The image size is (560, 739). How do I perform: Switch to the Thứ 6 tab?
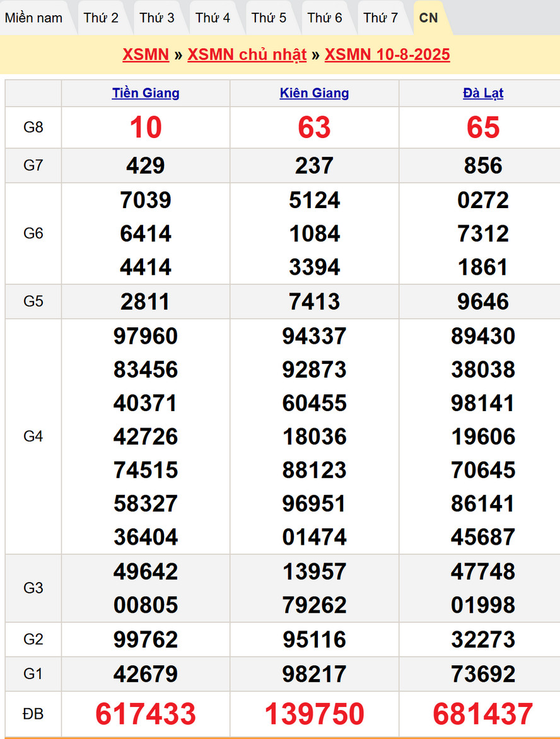click(325, 18)
